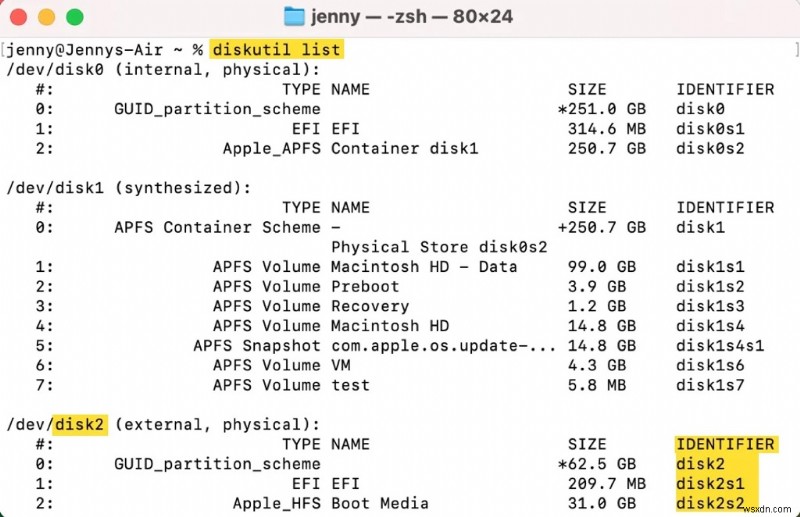Click the '5.8 MB' size value
This screenshot has width=800, height=517.
click(x=597, y=385)
